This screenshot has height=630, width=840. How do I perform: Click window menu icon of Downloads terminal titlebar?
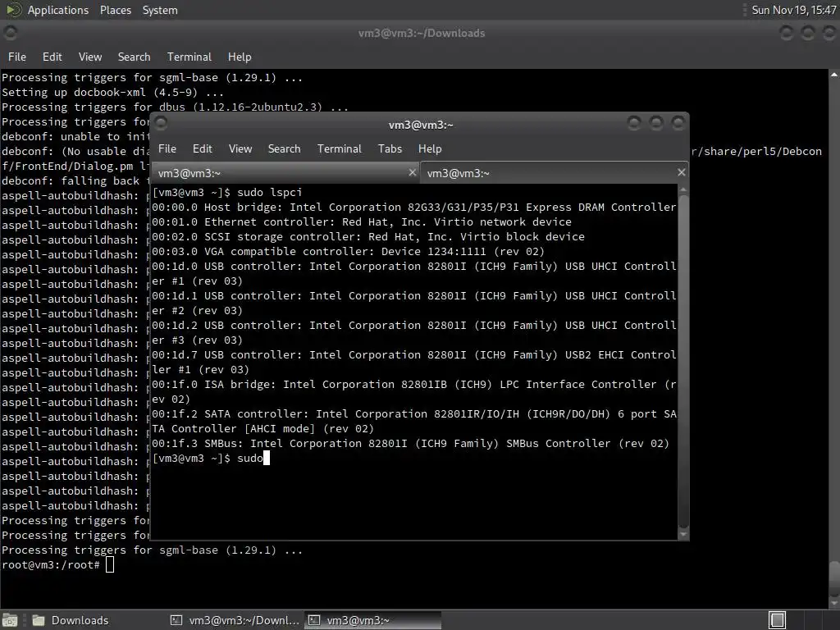click(10, 33)
